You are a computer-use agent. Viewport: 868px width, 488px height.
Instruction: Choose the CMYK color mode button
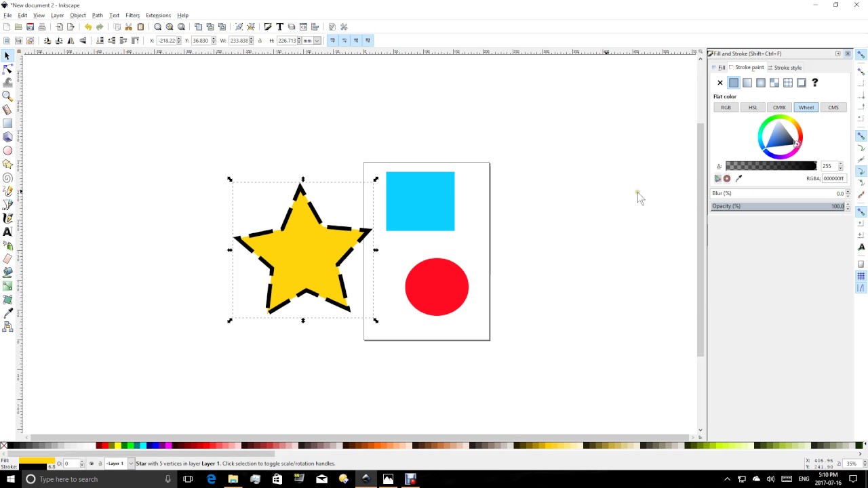pyautogui.click(x=779, y=107)
